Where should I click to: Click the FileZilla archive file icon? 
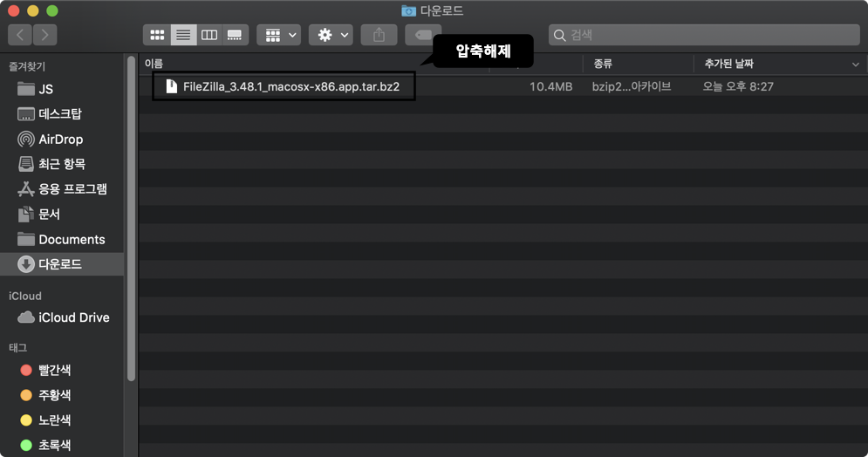[x=172, y=86]
